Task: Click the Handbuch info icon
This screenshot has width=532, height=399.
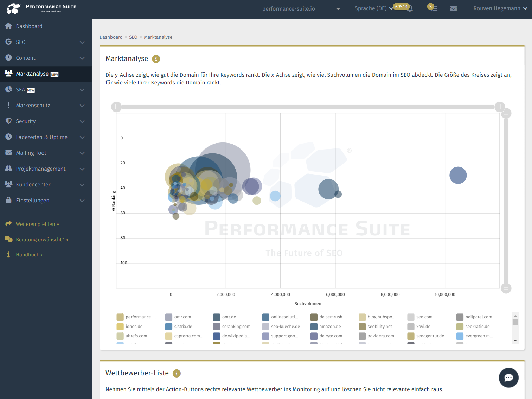Action: [8, 254]
